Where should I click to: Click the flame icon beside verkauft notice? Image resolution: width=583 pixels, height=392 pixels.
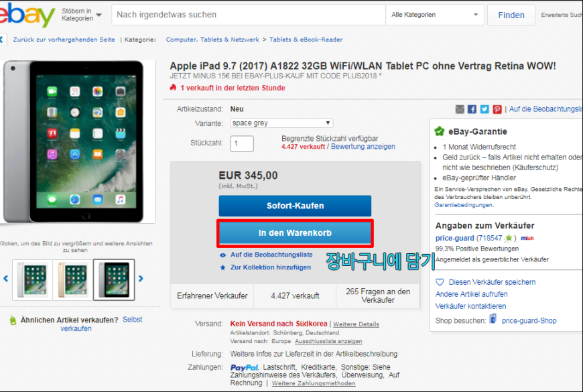point(173,87)
